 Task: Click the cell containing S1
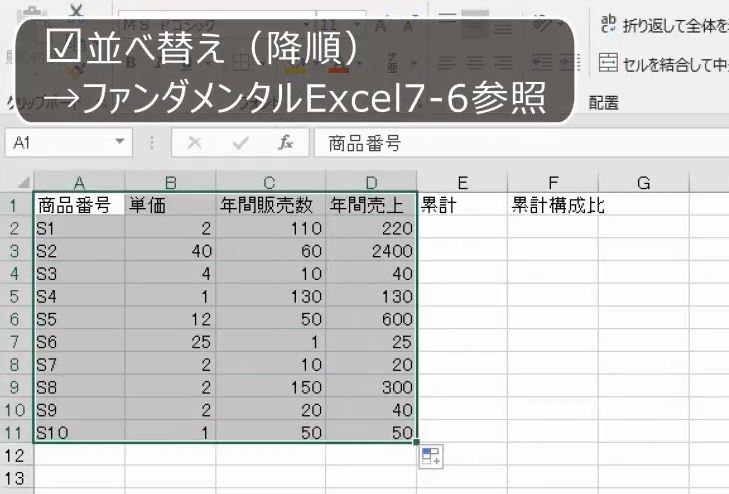(79, 228)
